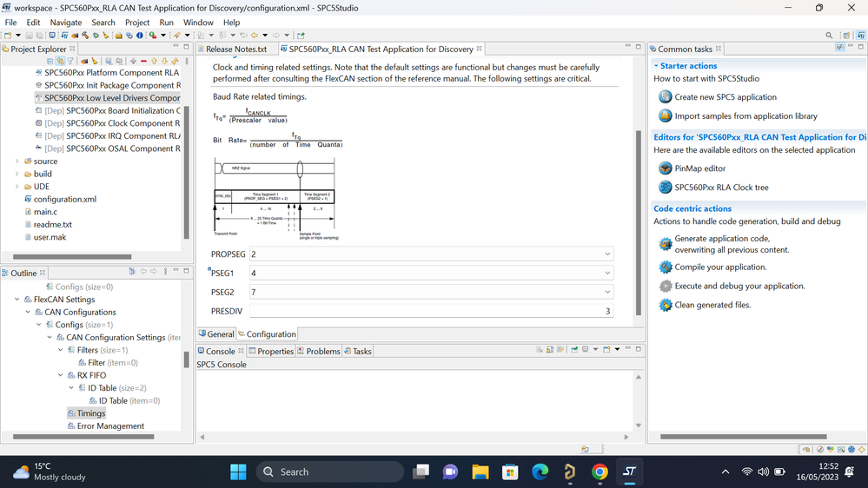Click 'Execute and debug your application.' link
The height and width of the screenshot is (488, 868).
[x=739, y=286]
